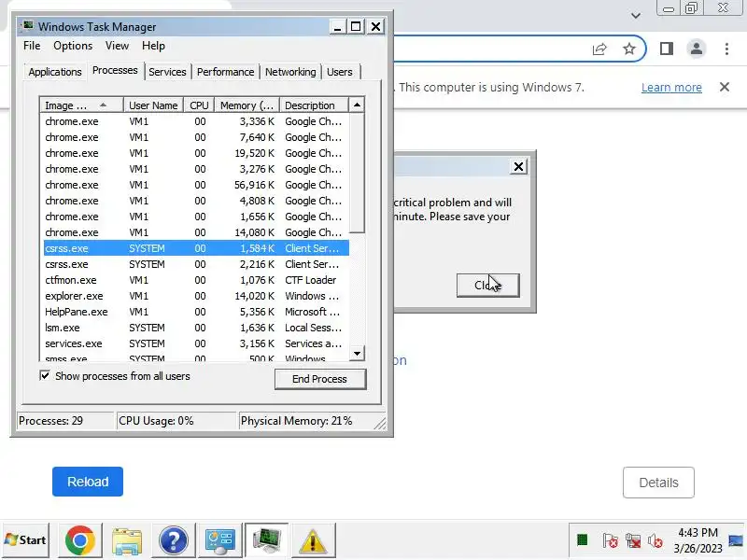Switch to the Applications tab
The image size is (747, 560).
[55, 72]
